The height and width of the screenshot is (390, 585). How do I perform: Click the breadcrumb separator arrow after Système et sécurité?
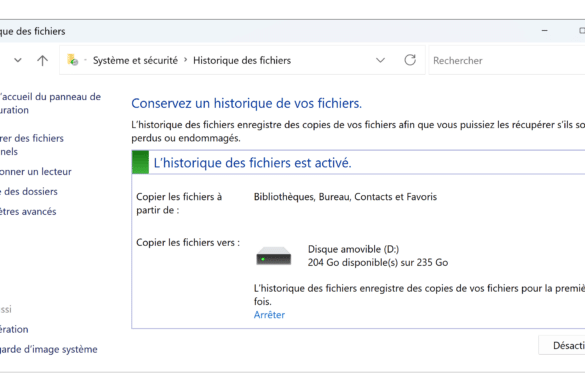(185, 60)
